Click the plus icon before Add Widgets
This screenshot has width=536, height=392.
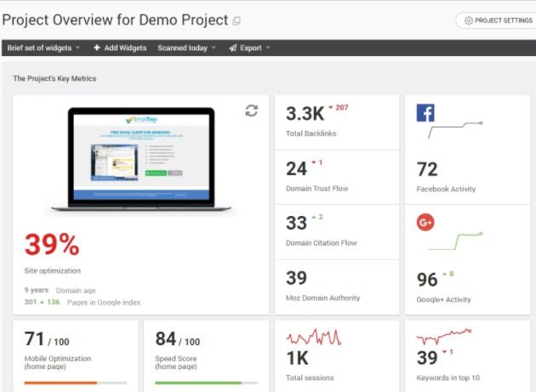point(97,48)
